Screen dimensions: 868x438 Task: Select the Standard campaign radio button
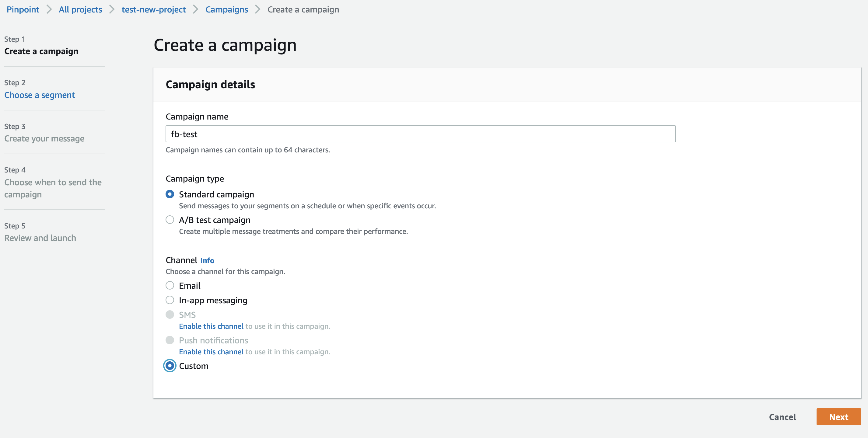click(170, 194)
